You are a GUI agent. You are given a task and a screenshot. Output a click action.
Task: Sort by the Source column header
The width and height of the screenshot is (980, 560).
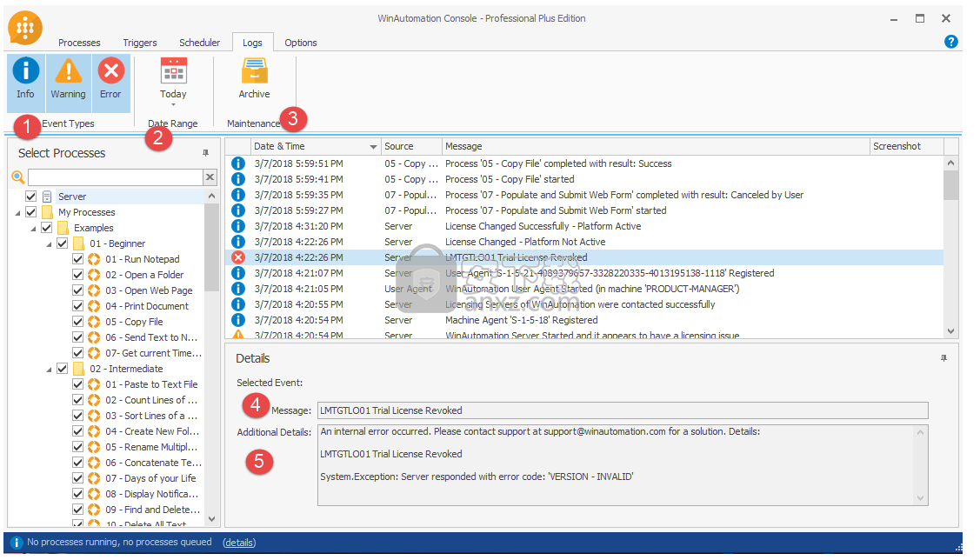click(x=411, y=146)
